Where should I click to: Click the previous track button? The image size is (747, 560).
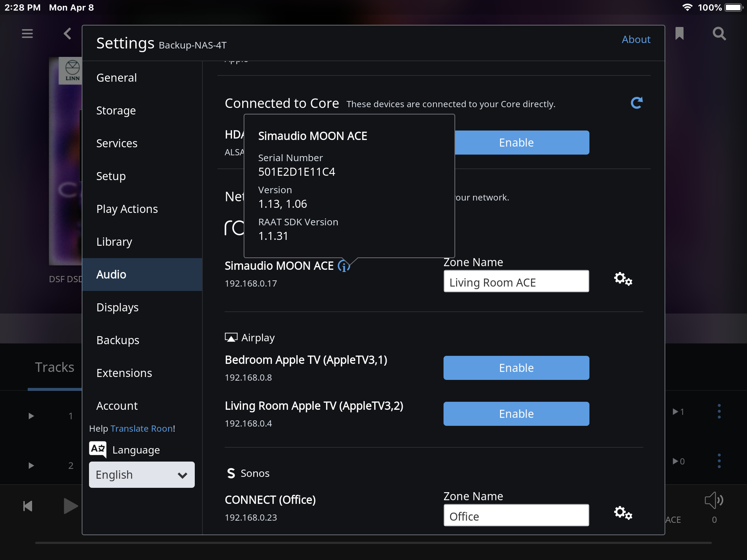pos(28,506)
